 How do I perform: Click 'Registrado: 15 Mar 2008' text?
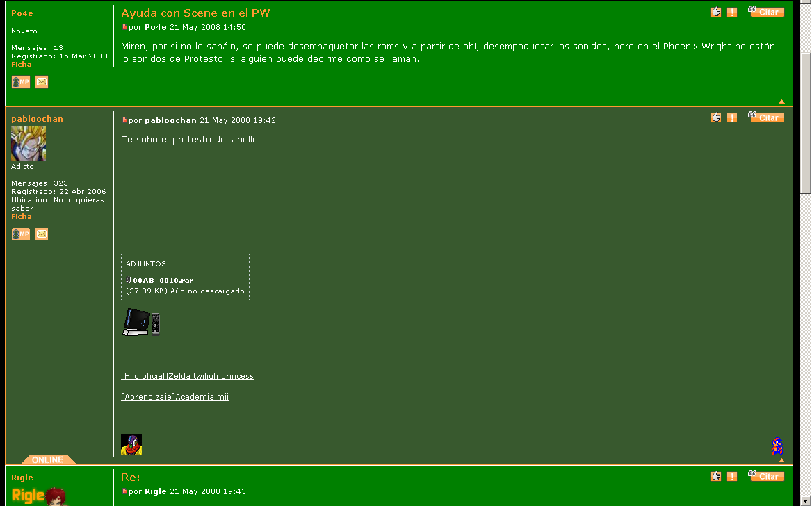point(60,56)
